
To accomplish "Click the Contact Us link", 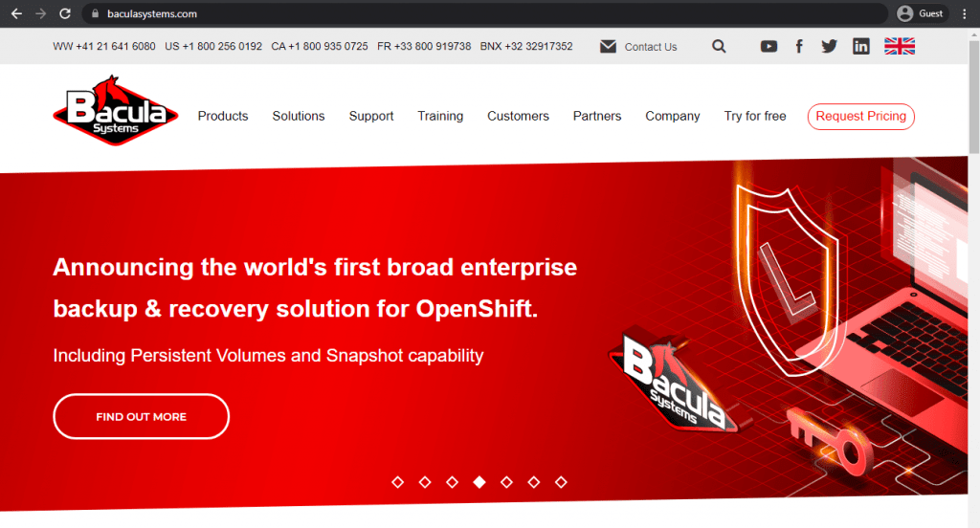I will [x=651, y=47].
